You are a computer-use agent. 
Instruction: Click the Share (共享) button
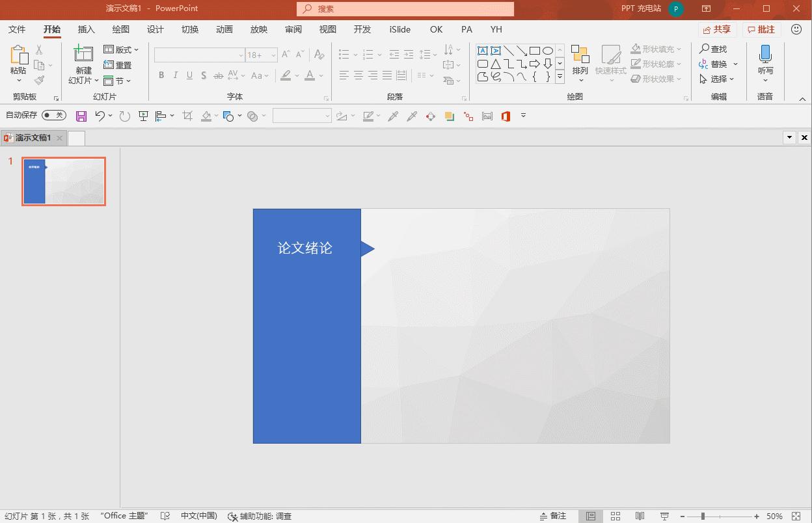pos(717,29)
